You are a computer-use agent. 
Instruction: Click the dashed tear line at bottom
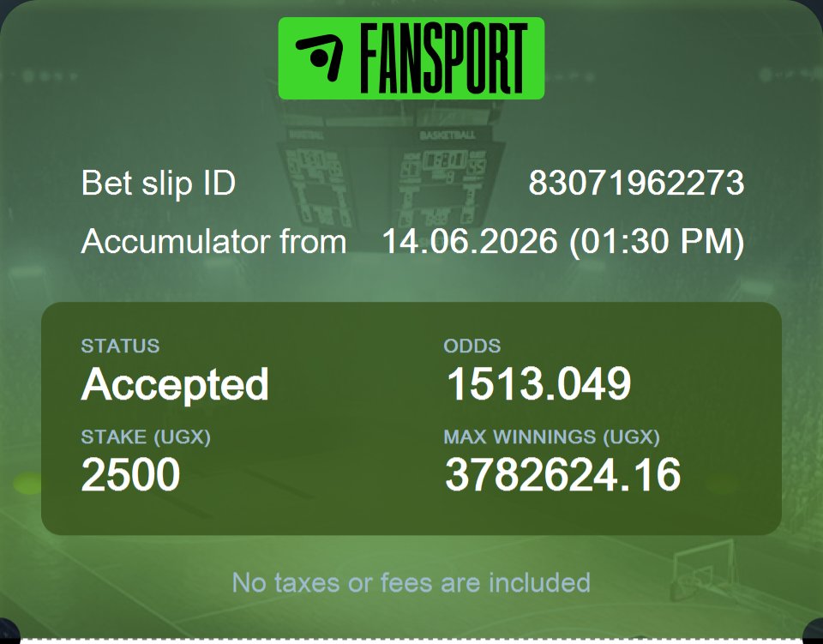pyautogui.click(x=411, y=640)
